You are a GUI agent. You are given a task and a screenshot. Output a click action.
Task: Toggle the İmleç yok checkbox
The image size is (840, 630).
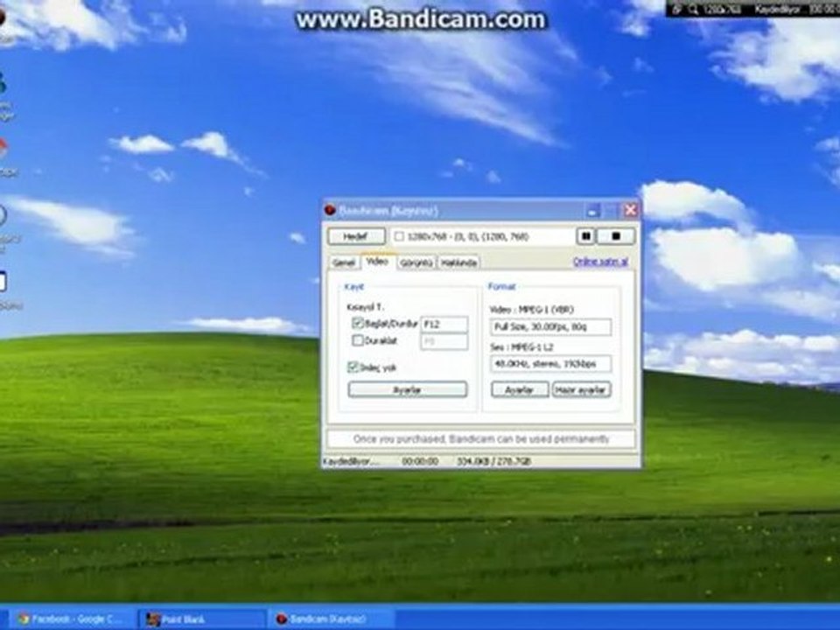[x=353, y=367]
